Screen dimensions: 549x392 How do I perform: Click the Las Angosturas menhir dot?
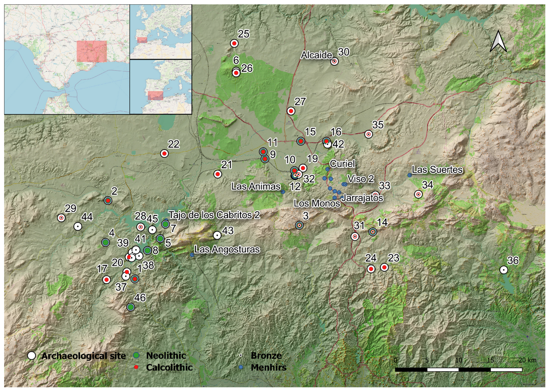pos(192,255)
